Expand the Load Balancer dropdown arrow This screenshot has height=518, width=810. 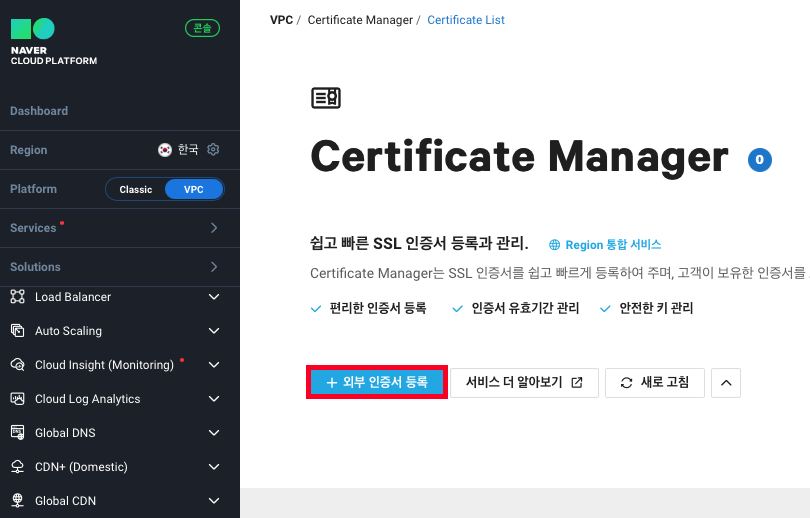coord(214,297)
